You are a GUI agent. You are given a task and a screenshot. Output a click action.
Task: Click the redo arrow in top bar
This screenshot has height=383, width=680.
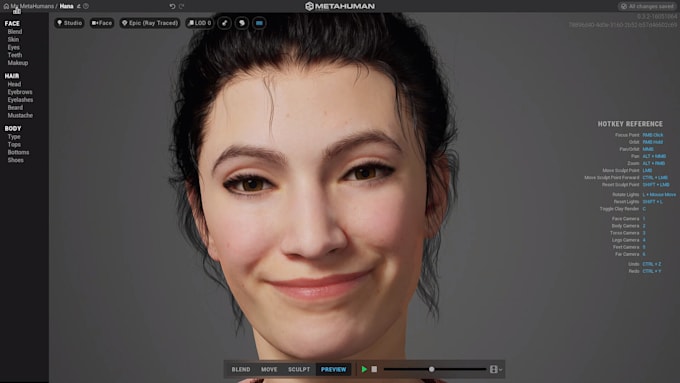181,6
